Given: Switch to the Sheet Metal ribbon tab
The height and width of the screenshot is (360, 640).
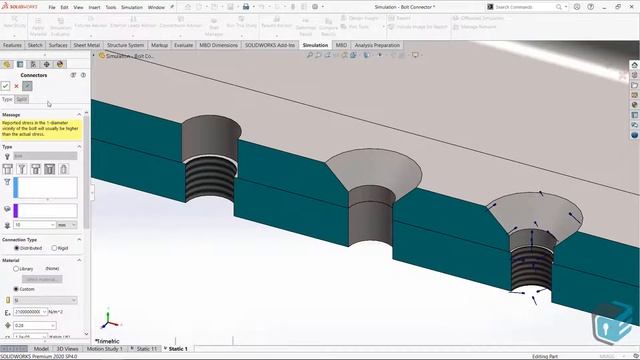Looking at the screenshot, I should coord(87,45).
